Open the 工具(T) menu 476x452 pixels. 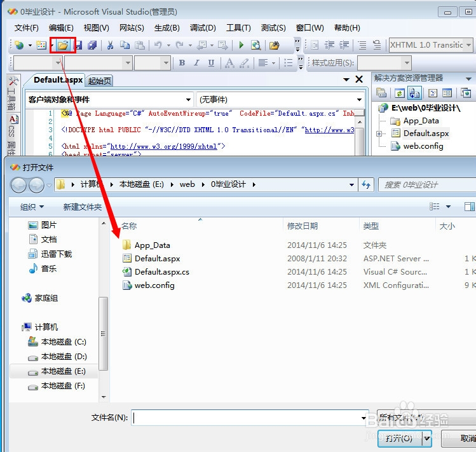tap(238, 28)
